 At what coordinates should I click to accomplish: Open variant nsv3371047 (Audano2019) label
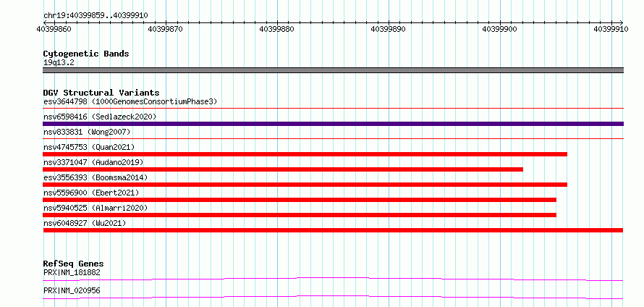[93, 162]
